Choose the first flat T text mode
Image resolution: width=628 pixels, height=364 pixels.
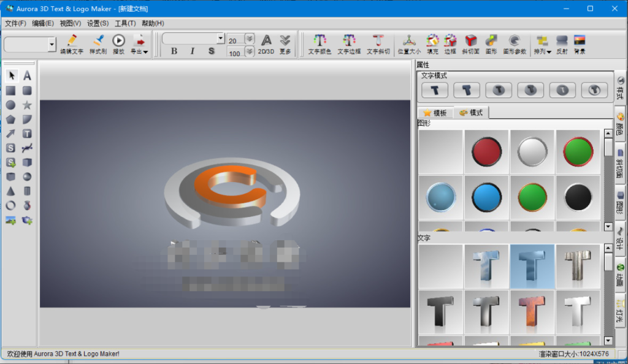(x=435, y=91)
